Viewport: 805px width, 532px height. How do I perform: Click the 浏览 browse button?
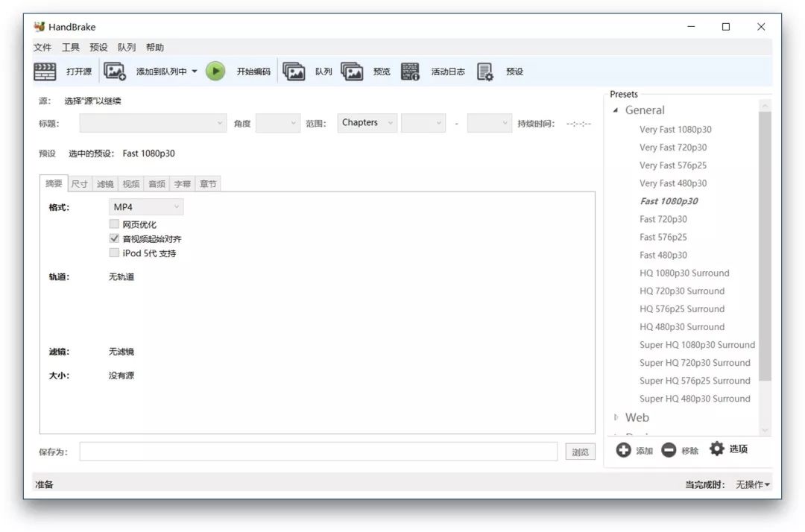580,452
